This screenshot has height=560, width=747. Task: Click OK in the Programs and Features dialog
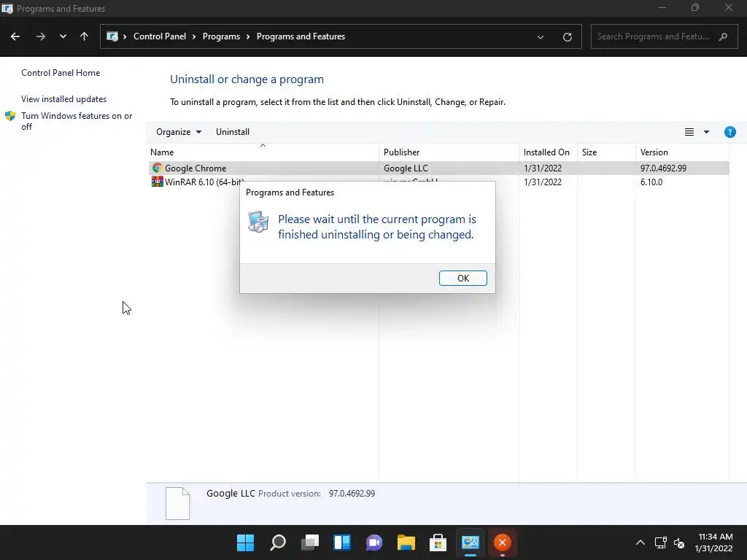tap(462, 278)
